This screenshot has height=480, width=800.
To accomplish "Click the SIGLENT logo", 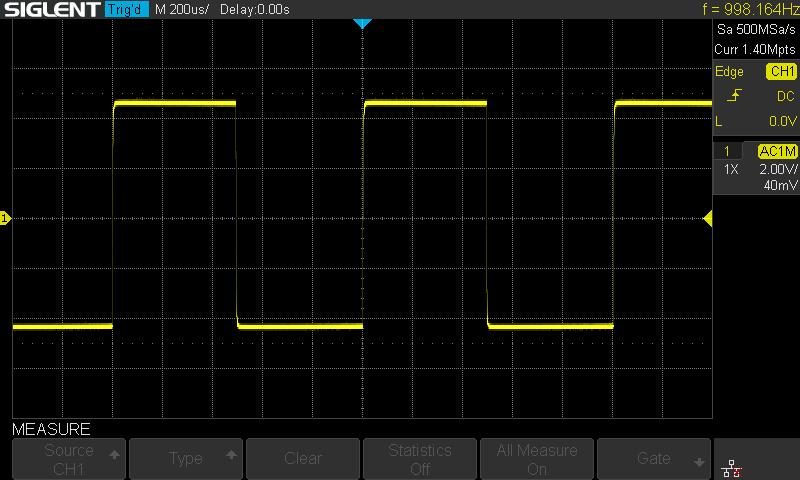I will point(52,9).
